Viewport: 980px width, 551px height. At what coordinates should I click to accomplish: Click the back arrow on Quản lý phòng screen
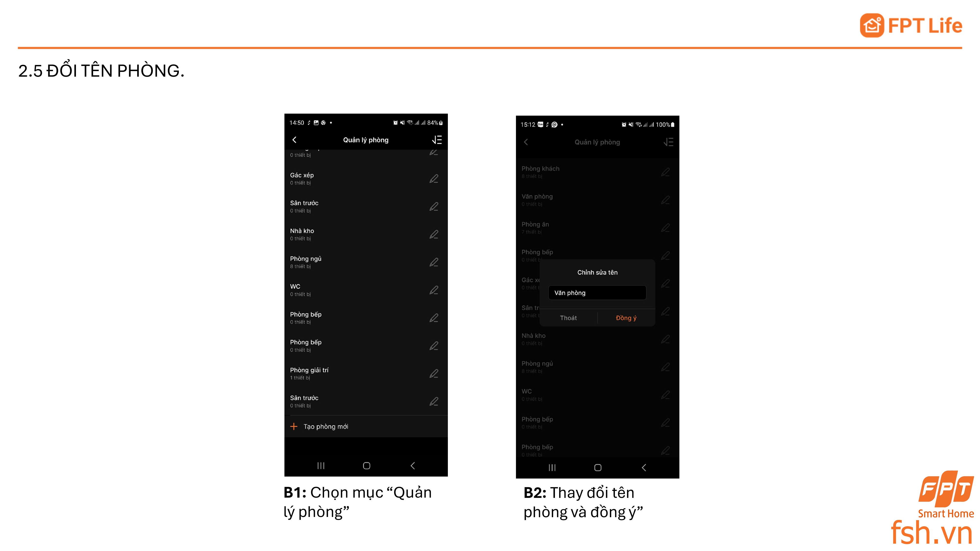coord(294,140)
